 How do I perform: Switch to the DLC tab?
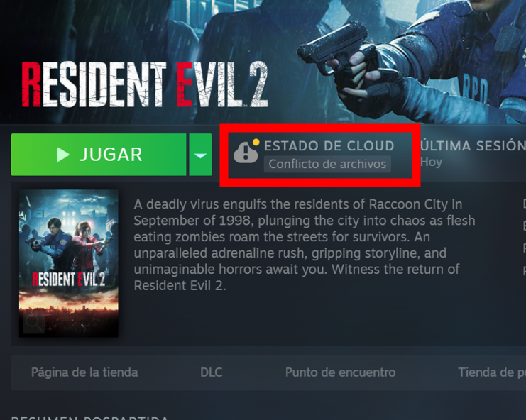tap(212, 372)
